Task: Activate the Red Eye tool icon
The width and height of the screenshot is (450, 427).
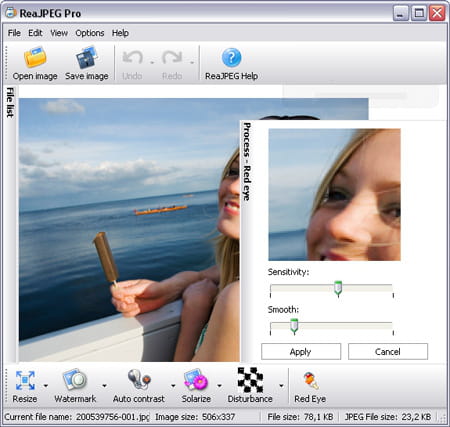Action: tap(311, 381)
